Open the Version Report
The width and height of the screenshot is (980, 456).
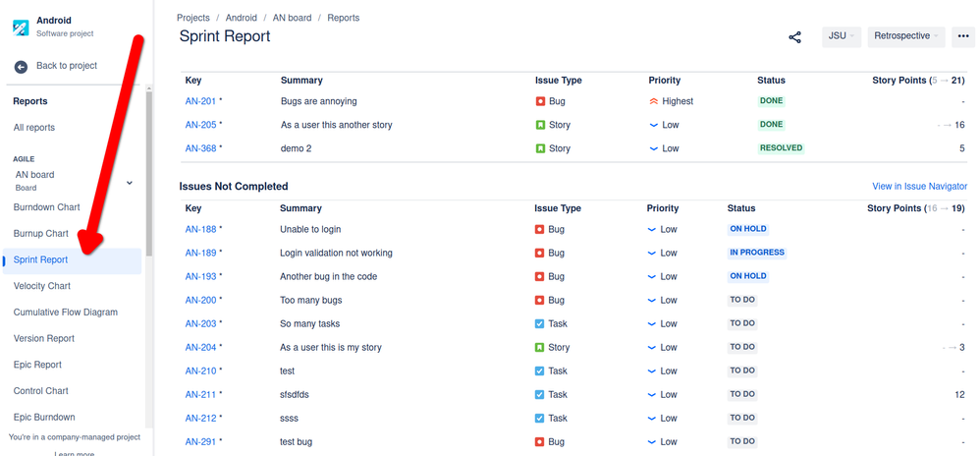pyautogui.click(x=44, y=339)
